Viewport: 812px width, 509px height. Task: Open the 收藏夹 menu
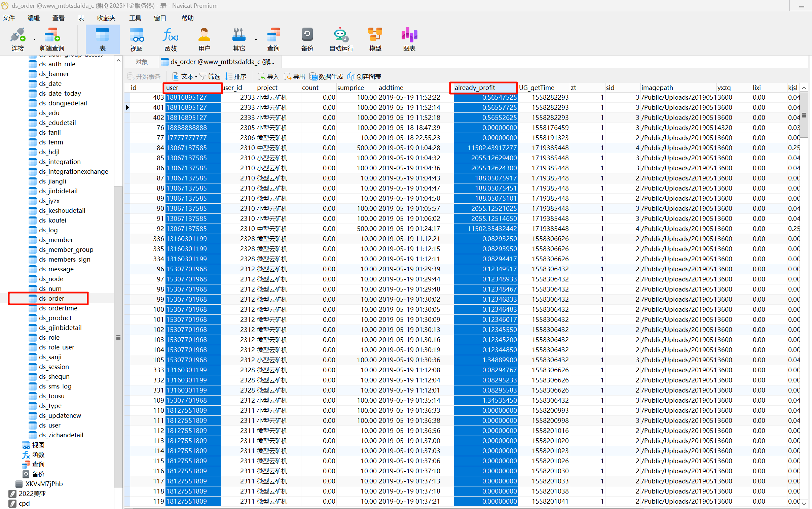coord(106,18)
